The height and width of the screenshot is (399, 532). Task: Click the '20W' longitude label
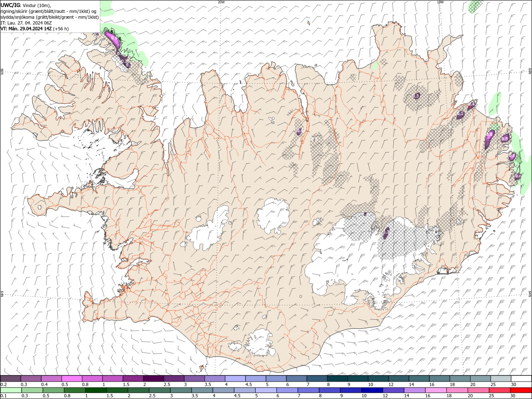[x=221, y=2]
